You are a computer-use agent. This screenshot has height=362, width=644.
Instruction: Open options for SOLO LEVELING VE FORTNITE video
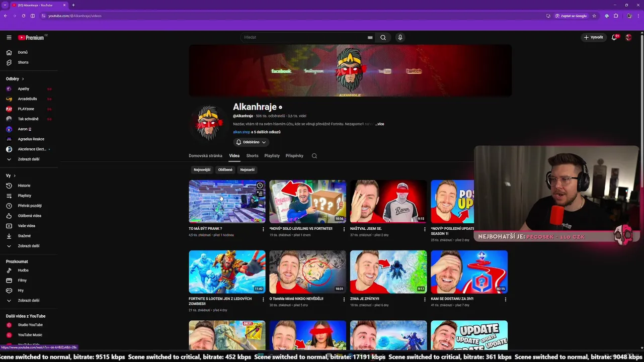point(344,229)
